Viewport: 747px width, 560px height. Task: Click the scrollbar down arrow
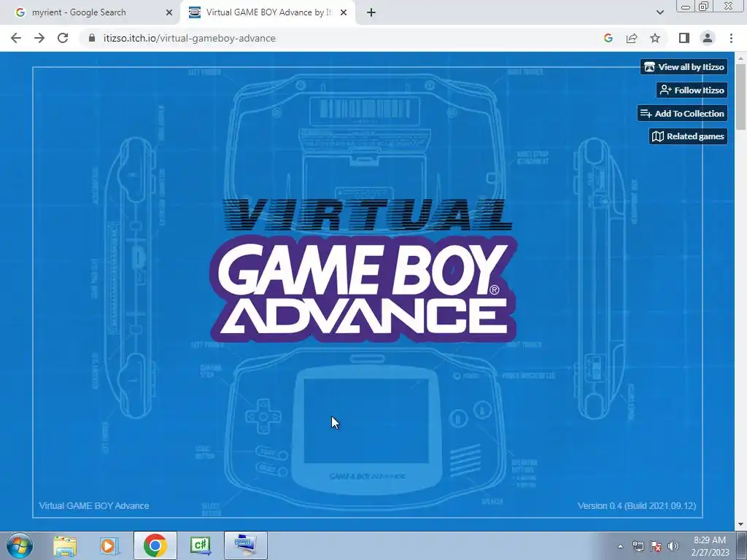(x=740, y=525)
